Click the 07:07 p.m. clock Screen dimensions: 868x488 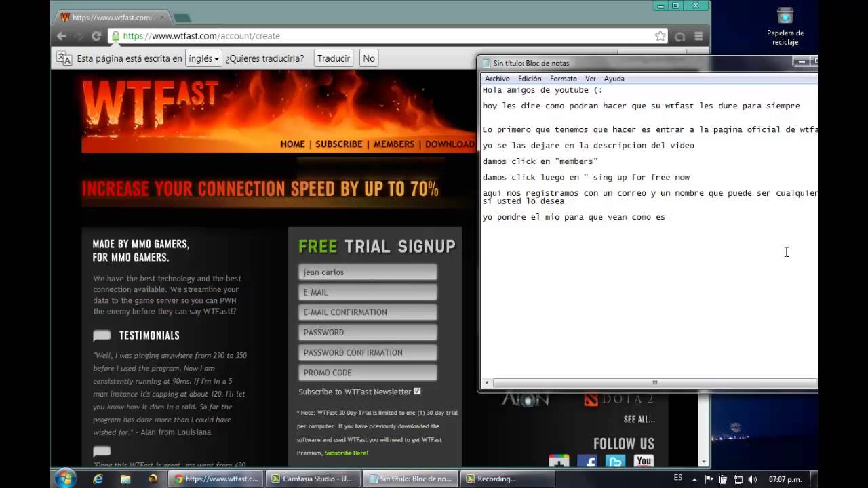pos(785,479)
